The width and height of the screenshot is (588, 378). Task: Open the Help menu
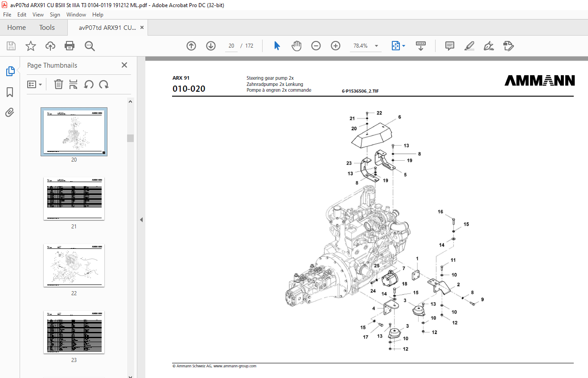point(98,15)
